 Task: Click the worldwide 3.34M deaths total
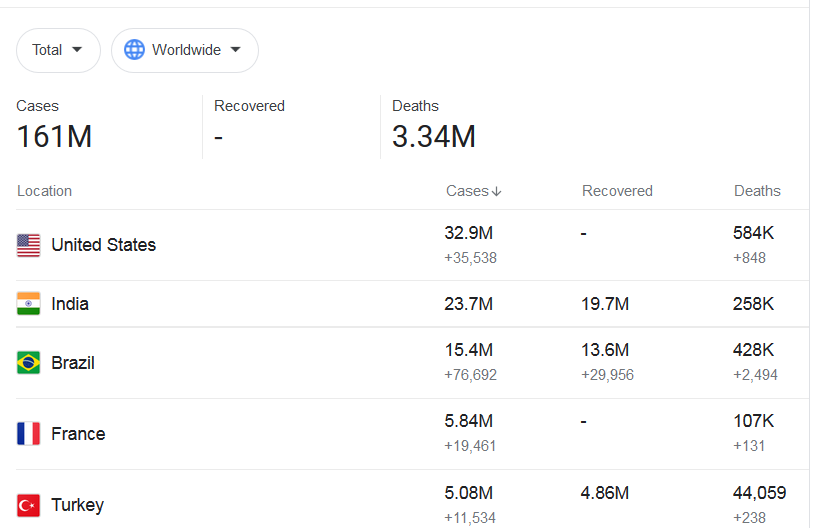434,137
